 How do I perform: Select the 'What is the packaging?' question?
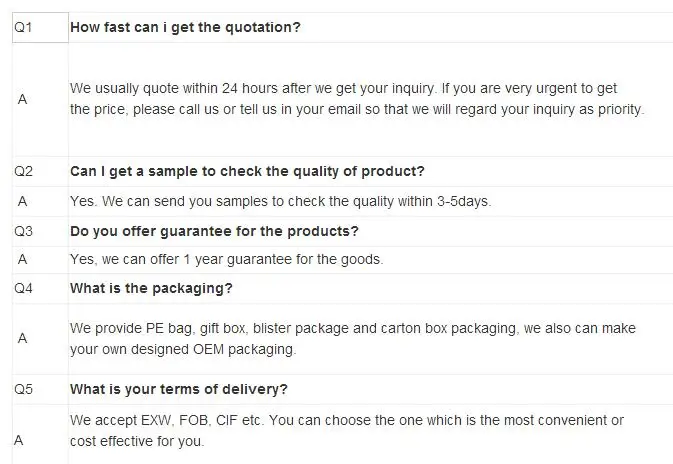click(151, 289)
